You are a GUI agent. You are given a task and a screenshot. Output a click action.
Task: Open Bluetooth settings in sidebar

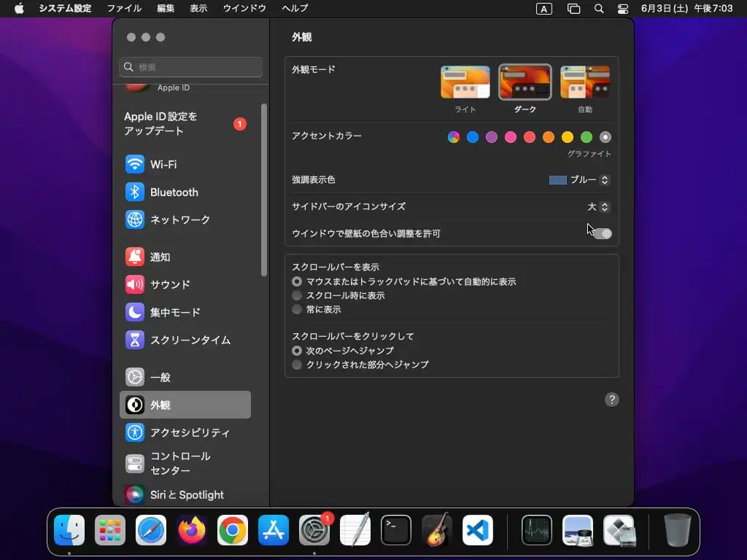tap(185, 192)
